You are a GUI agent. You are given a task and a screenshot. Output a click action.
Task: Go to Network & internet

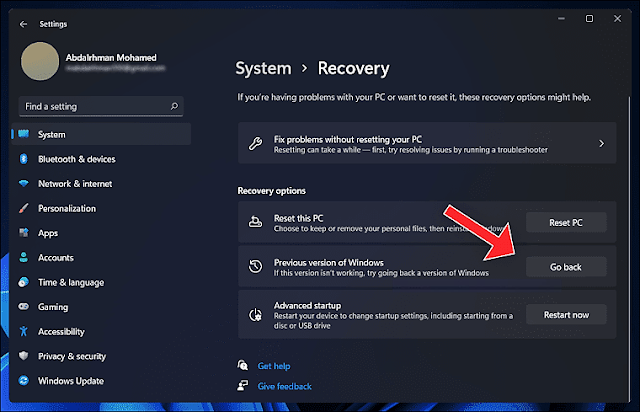tap(75, 184)
